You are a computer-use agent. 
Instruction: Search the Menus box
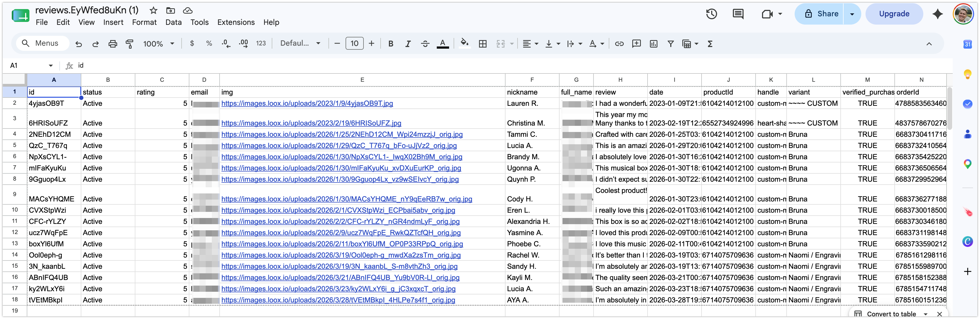click(42, 43)
